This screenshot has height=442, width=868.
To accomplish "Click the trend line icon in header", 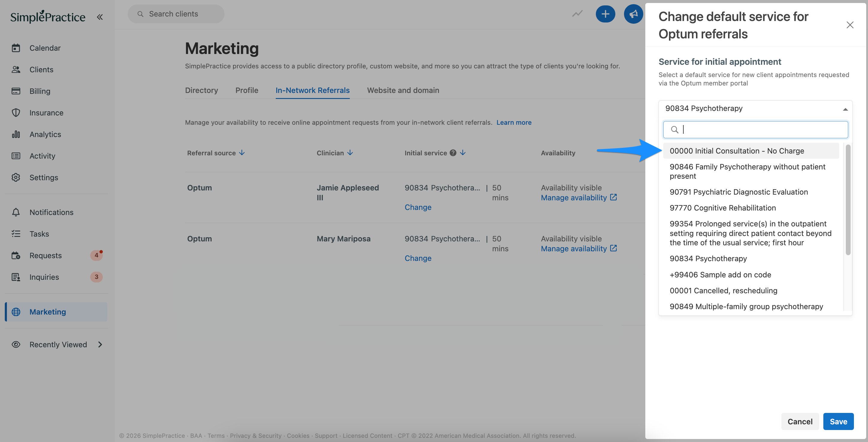I will [x=577, y=14].
